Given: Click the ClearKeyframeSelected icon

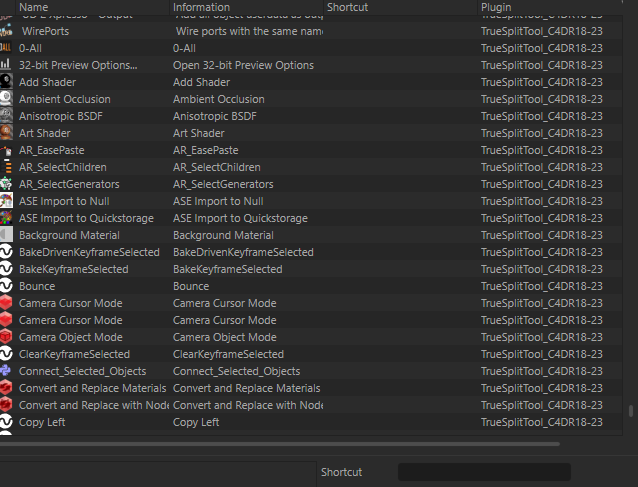Looking at the screenshot, I should point(6,354).
